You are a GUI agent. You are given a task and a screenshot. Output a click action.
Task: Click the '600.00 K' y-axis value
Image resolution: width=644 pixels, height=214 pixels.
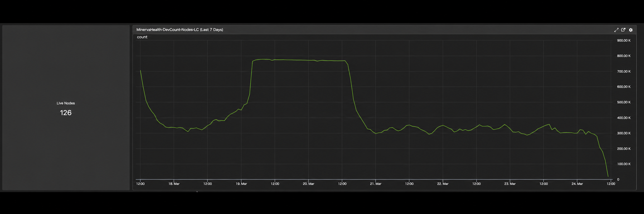(624, 87)
